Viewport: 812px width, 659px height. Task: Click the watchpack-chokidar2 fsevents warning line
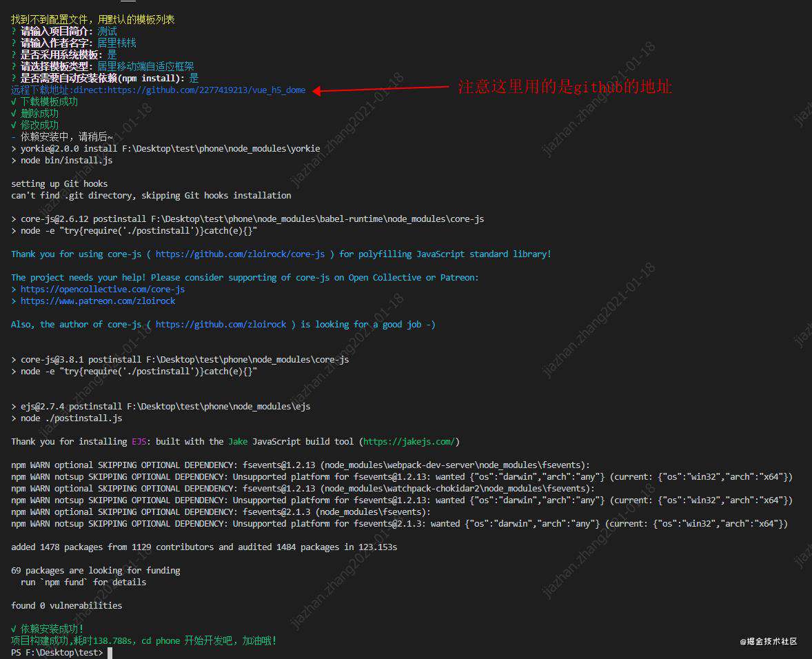pos(303,489)
